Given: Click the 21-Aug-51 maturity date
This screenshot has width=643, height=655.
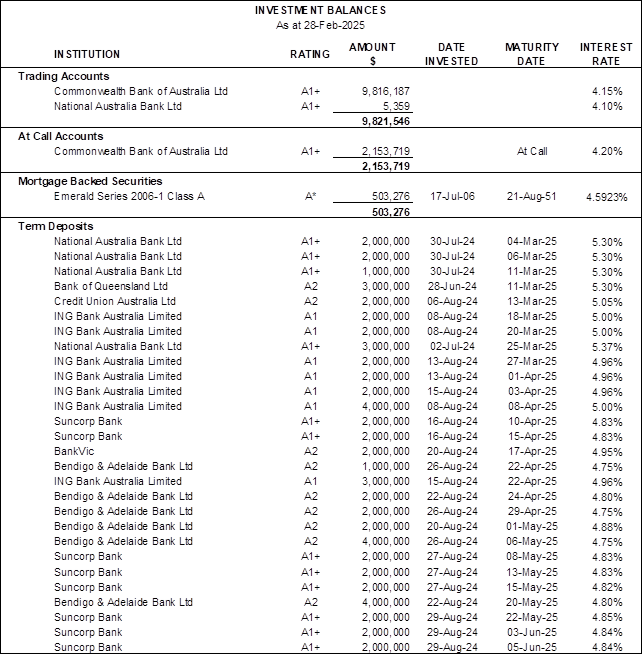Looking at the screenshot, I should click(x=532, y=196).
